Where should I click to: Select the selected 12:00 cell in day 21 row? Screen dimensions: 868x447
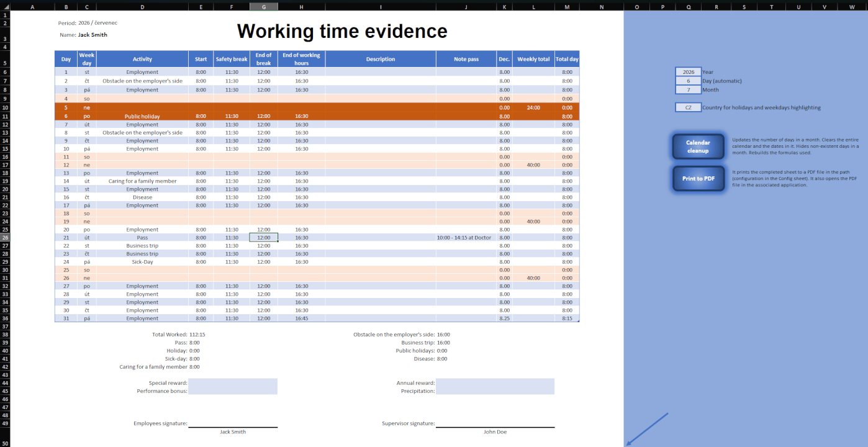click(264, 238)
